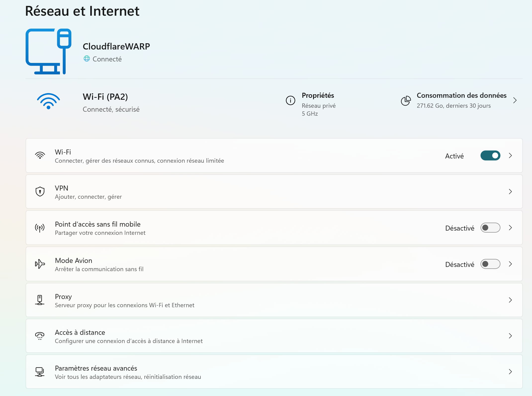Click 'Désactivé' label in mobile hotspot row
532x396 pixels.
coord(460,228)
